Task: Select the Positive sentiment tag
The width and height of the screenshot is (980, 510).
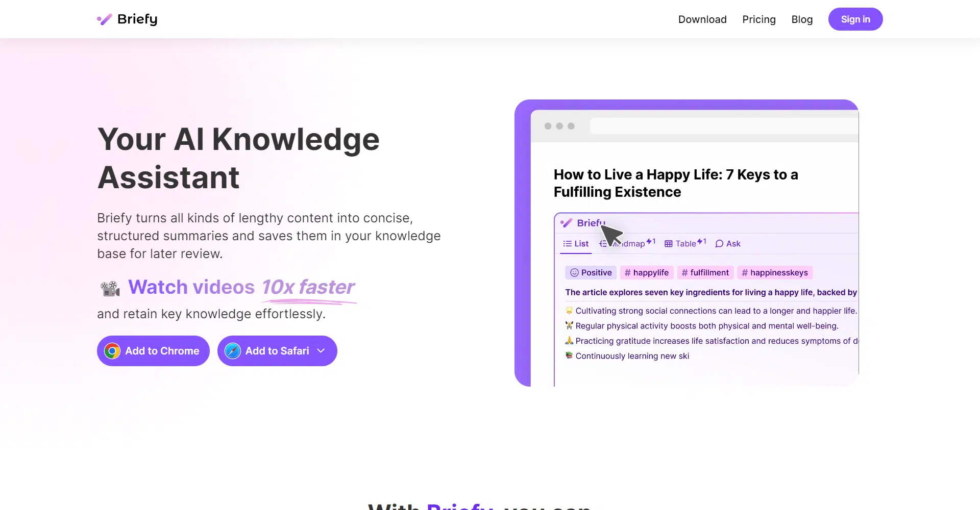Action: [x=591, y=273]
